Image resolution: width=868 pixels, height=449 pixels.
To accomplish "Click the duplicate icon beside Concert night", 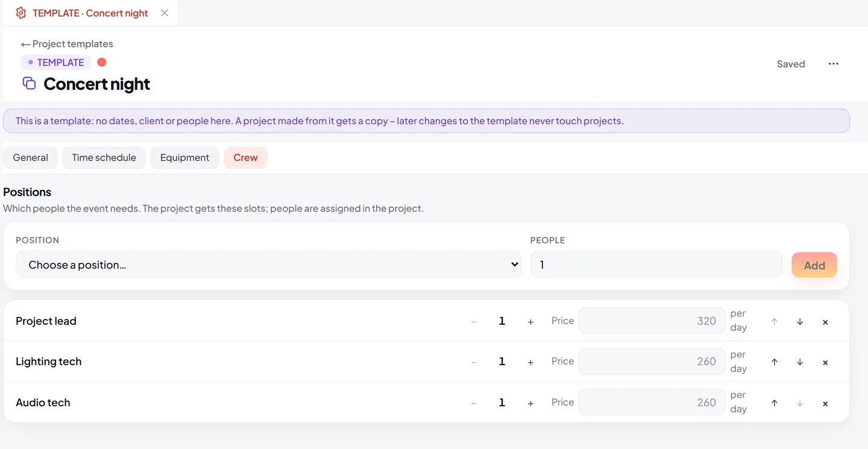I will (29, 83).
